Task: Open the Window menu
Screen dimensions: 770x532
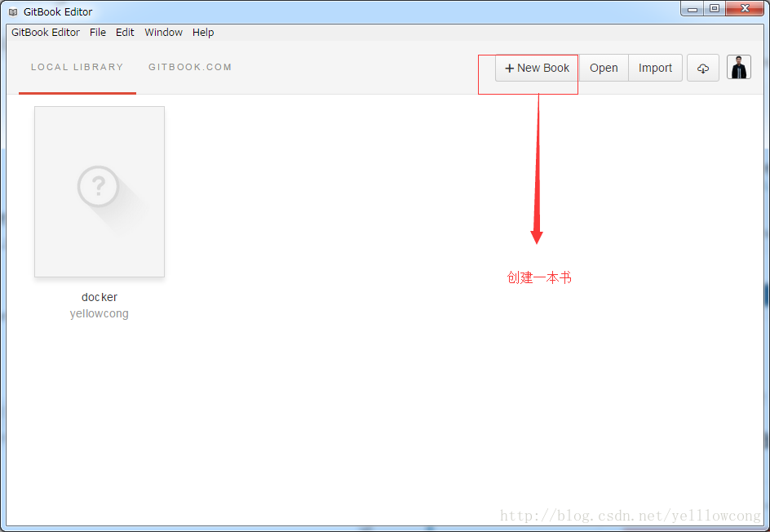Action: point(163,33)
